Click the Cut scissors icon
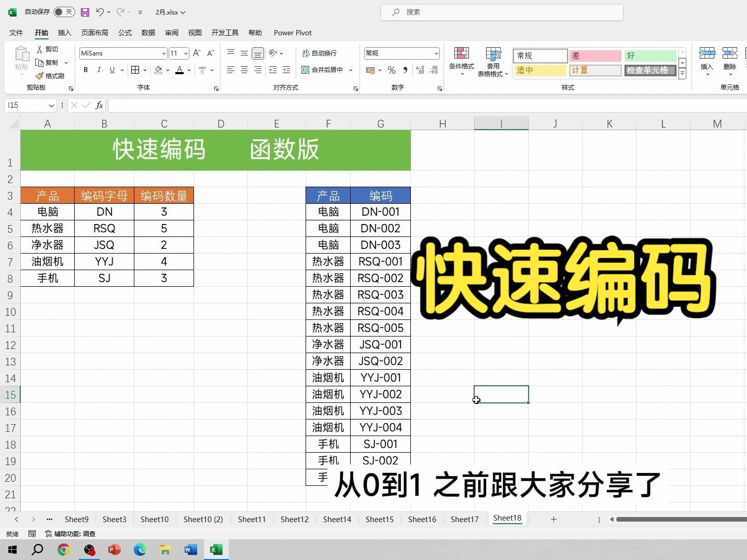747x560 pixels. coord(39,49)
